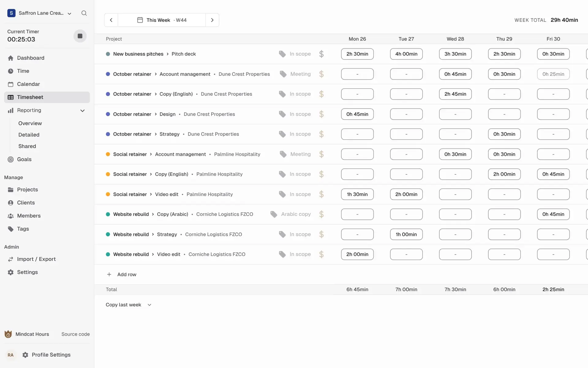Click tag icon on October retainer Design row
Image resolution: width=588 pixels, height=368 pixels.
pyautogui.click(x=282, y=114)
